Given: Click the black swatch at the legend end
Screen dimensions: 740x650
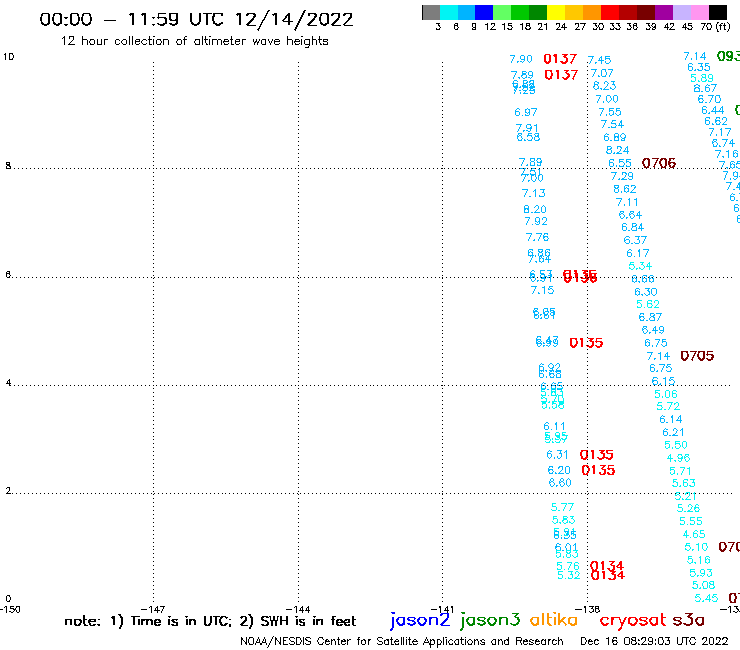Looking at the screenshot, I should pyautogui.click(x=718, y=12).
